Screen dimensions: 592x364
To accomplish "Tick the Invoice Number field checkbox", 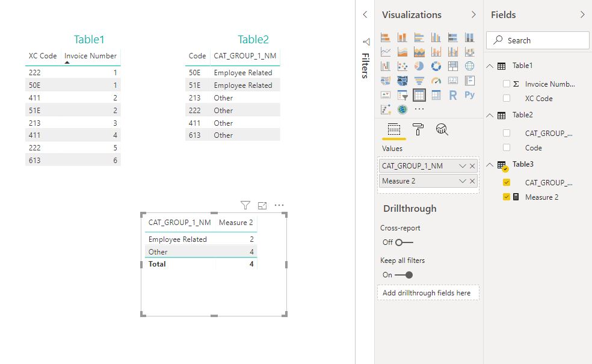I will [507, 84].
